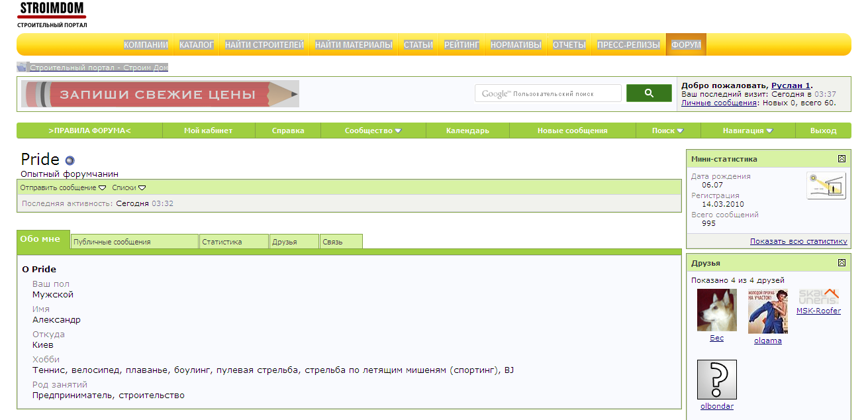The image size is (868, 420).
Task: Click the folder icon by the breadcrumb
Action: pos(22,67)
